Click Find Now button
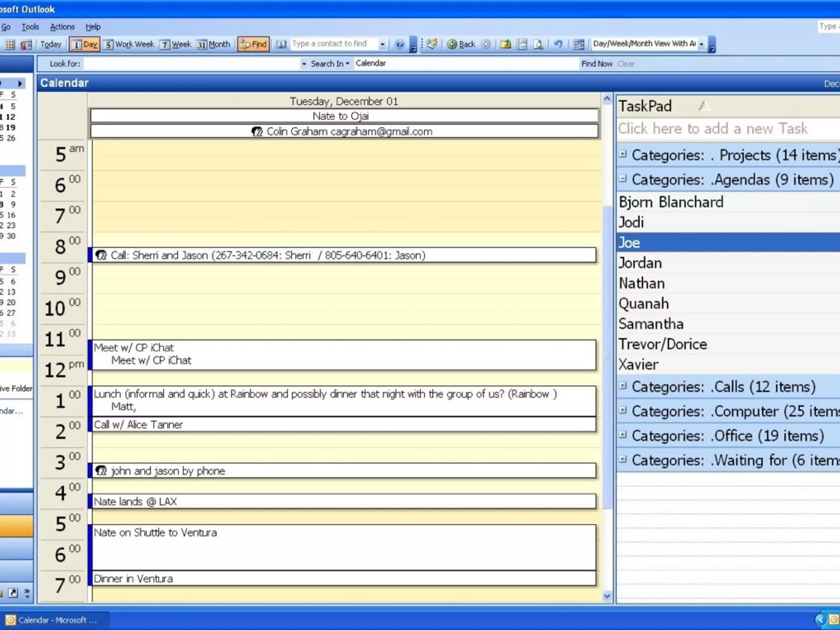This screenshot has height=630, width=840. (x=596, y=64)
